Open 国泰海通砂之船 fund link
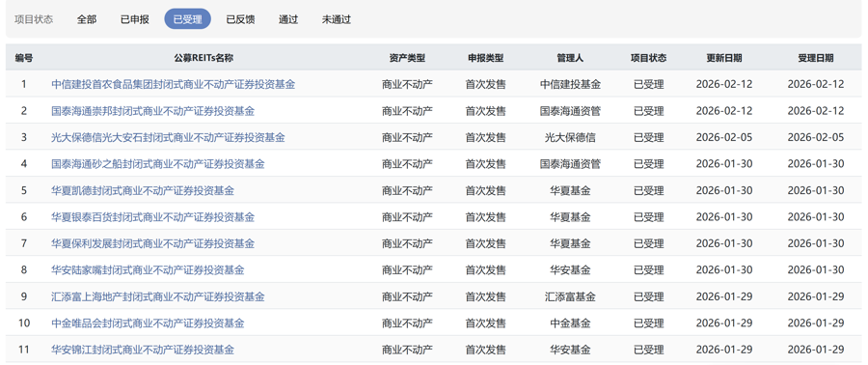 pos(158,164)
